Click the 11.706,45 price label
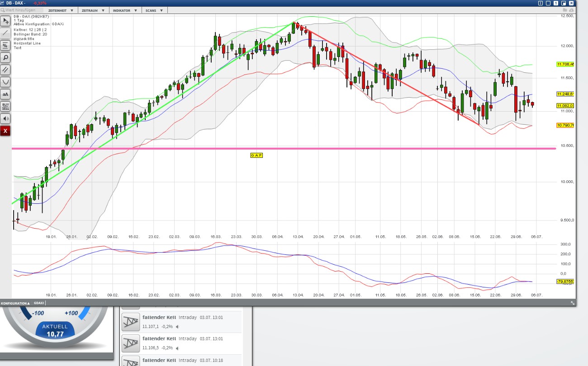The height and width of the screenshot is (366, 588). tap(565, 65)
